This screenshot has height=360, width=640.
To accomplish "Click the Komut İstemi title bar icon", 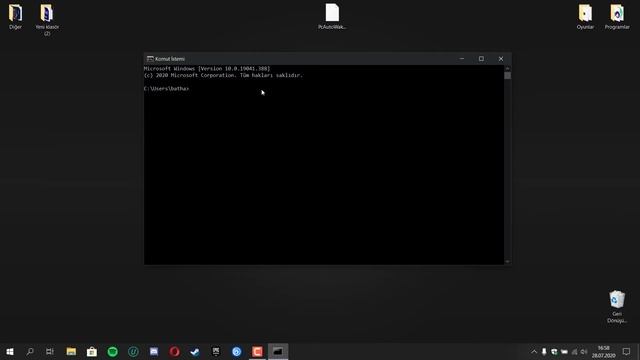I will (150, 59).
